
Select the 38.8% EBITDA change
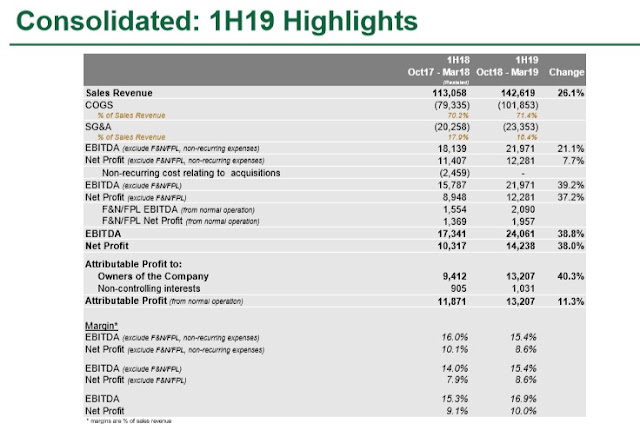[x=571, y=234]
